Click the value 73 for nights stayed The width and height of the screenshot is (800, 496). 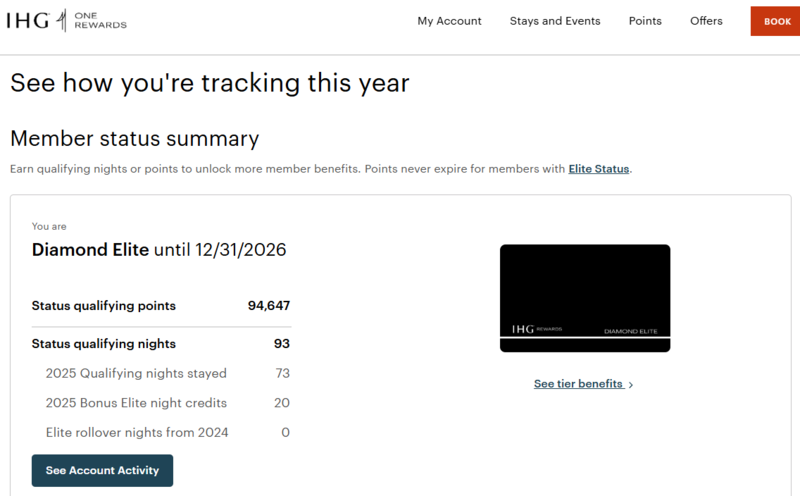[x=282, y=373]
